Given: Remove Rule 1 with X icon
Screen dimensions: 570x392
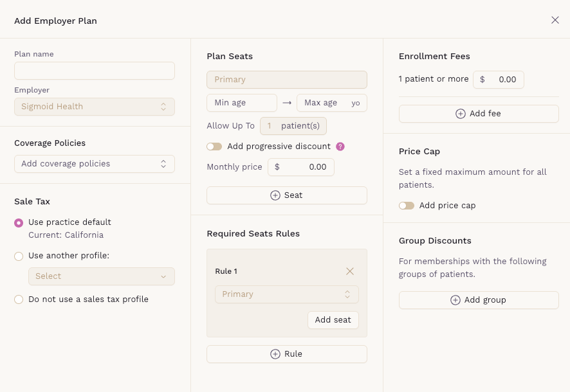Looking at the screenshot, I should (x=350, y=271).
